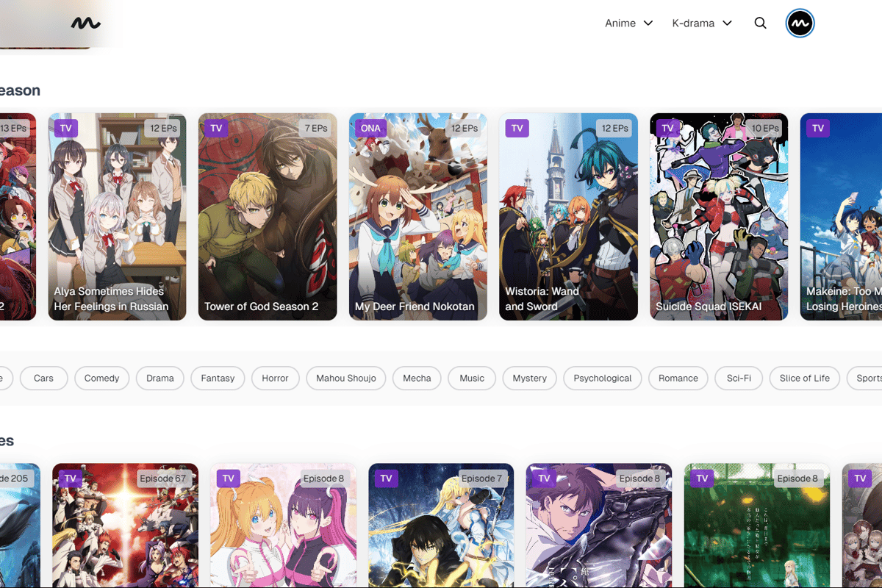The width and height of the screenshot is (882, 588).
Task: Open Wistoria: Wand and Sword card
Action: click(x=568, y=217)
